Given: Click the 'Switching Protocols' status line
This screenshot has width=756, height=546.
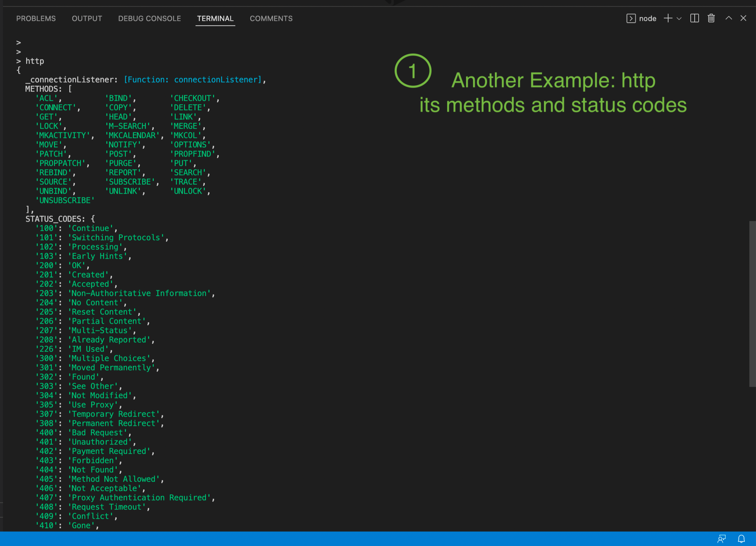Looking at the screenshot, I should coord(102,238).
